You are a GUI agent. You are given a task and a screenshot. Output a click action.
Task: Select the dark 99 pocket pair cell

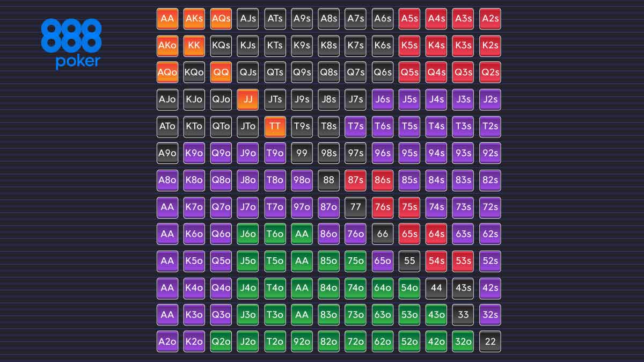coord(302,153)
